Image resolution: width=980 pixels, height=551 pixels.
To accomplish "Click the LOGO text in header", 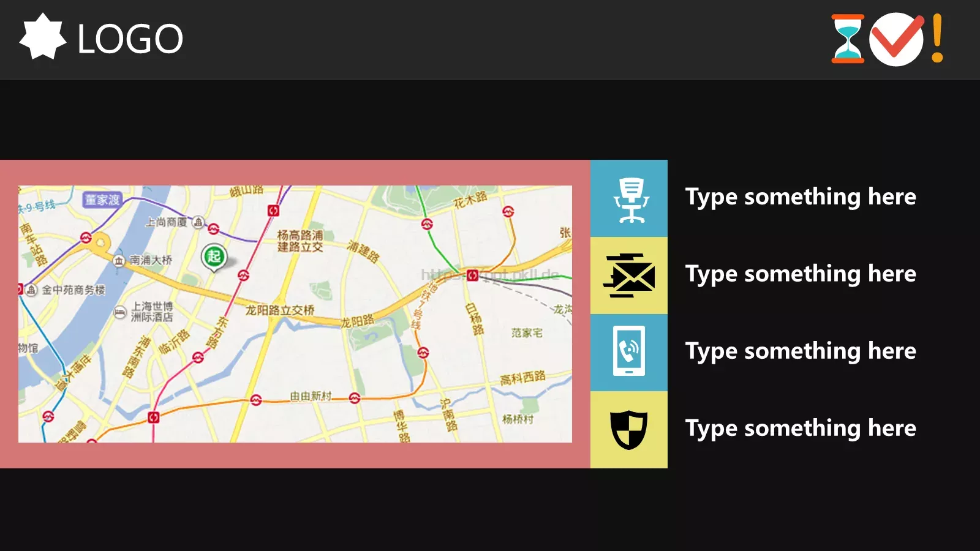I will tap(130, 39).
